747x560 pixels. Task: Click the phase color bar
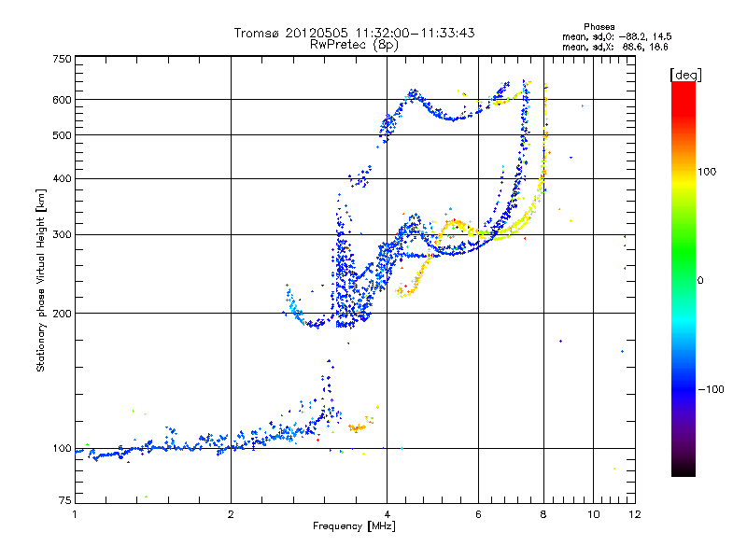coord(684,278)
